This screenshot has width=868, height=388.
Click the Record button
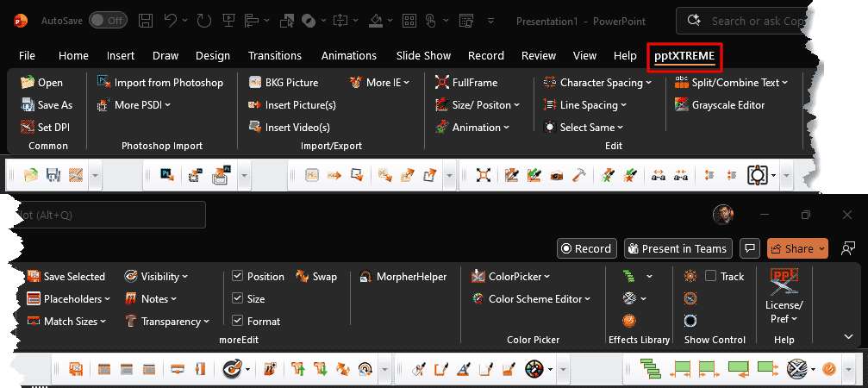coord(587,248)
